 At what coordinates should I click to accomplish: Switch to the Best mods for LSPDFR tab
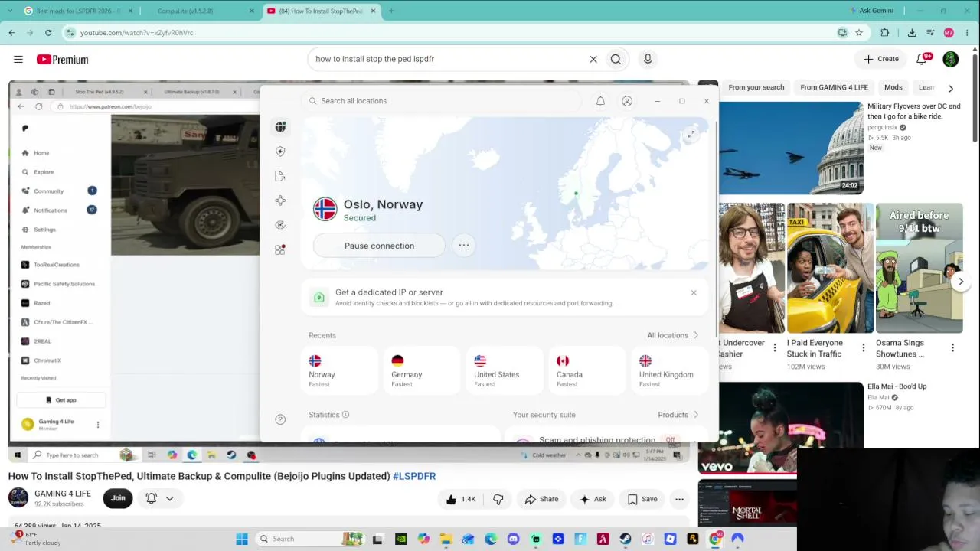tap(77, 11)
